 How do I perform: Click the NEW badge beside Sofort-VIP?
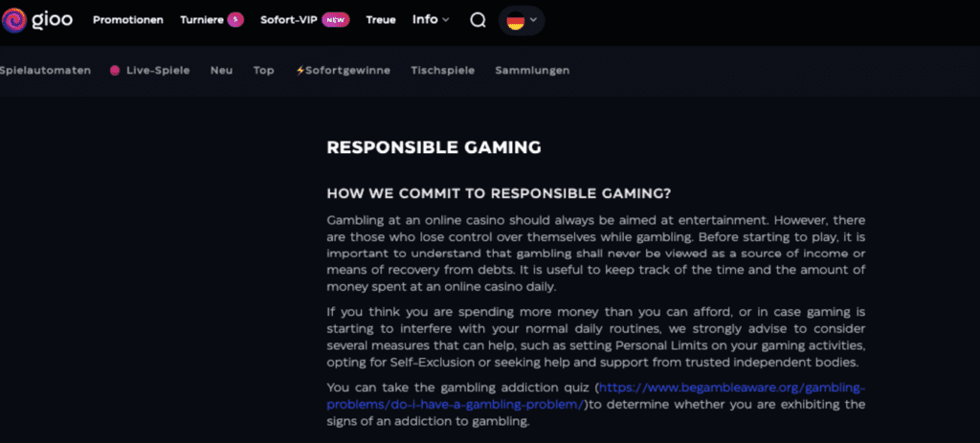coord(335,20)
